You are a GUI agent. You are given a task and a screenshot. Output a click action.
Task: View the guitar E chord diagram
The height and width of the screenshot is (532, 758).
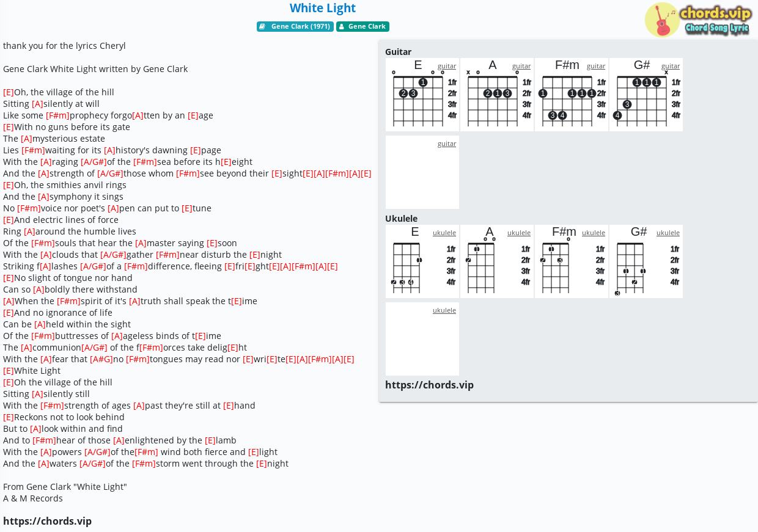click(422, 95)
